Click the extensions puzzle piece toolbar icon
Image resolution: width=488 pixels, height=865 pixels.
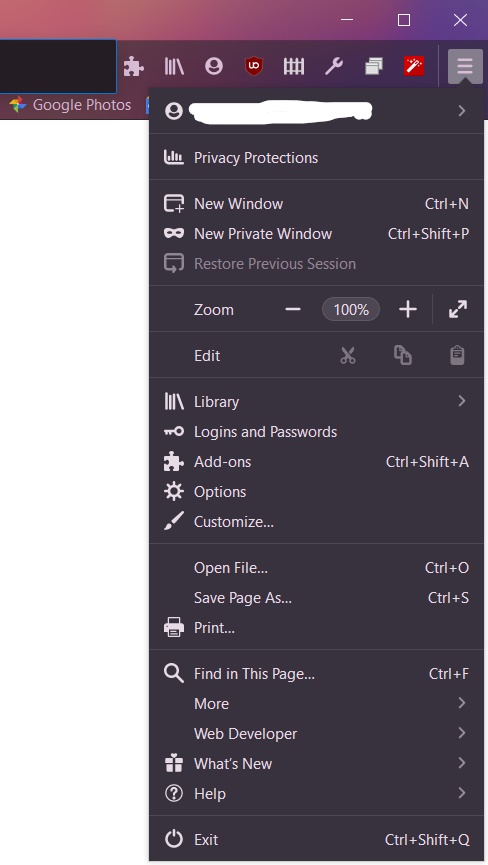[x=133, y=67]
